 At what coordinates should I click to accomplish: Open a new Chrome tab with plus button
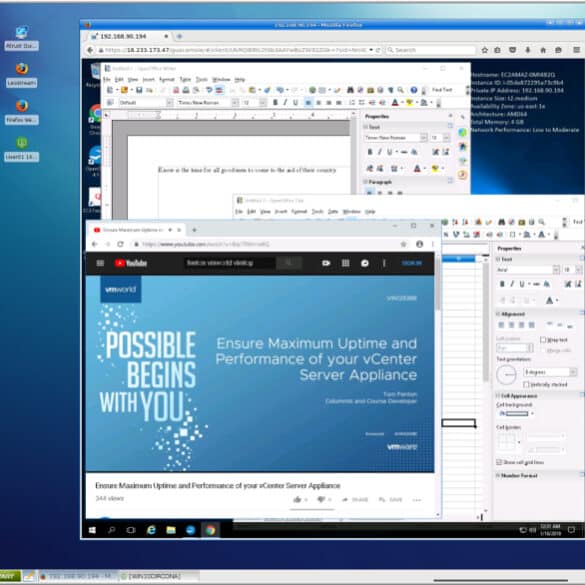tap(194, 230)
